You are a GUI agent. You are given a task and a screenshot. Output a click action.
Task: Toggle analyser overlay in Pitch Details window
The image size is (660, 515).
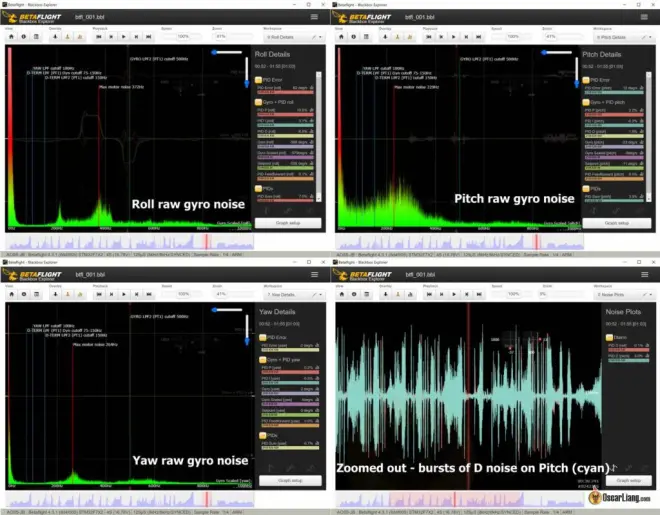click(x=410, y=37)
